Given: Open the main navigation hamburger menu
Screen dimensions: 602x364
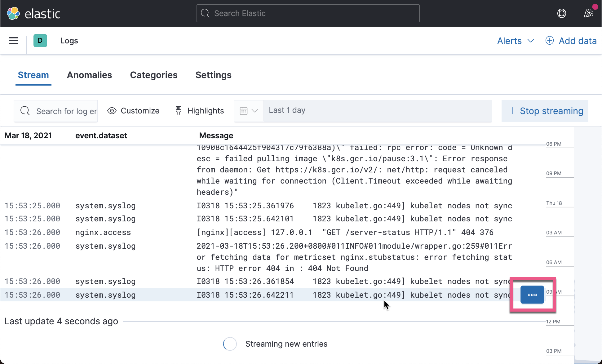Looking at the screenshot, I should pos(13,41).
